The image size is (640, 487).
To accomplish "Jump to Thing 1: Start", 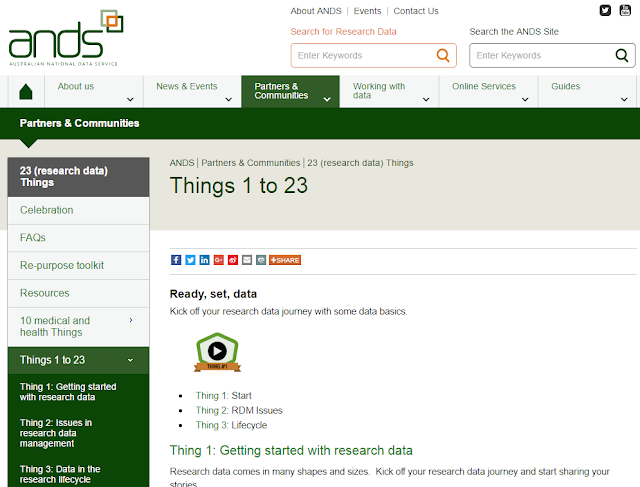I will coord(223,396).
